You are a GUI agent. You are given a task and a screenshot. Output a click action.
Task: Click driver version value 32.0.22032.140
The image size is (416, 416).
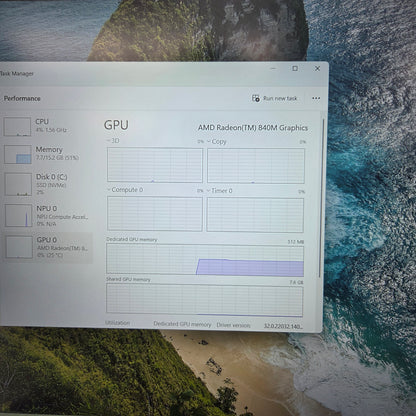[283, 326]
